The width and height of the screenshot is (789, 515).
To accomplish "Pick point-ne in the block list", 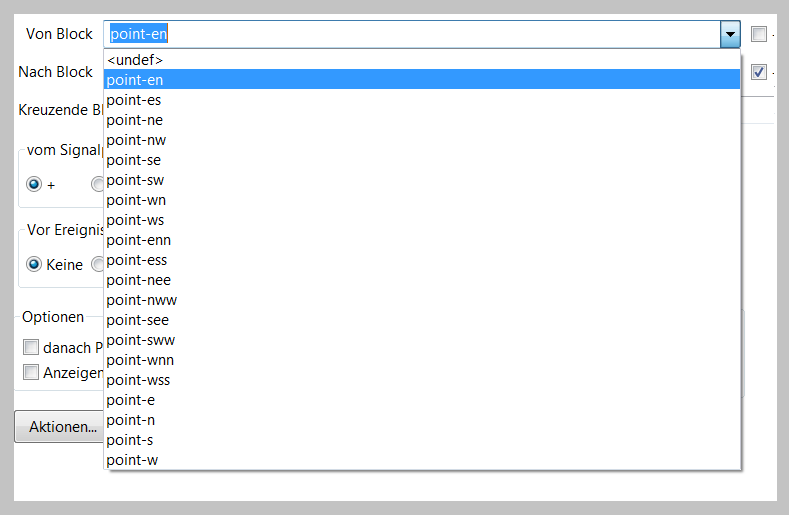I will tap(134, 120).
